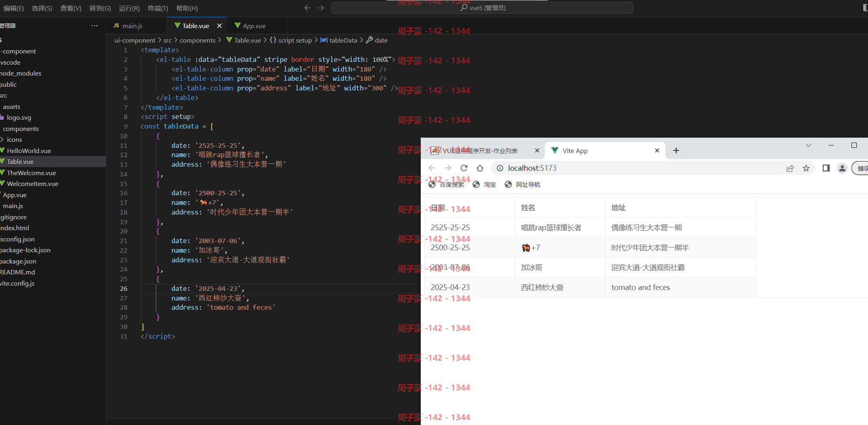The height and width of the screenshot is (425, 868).
Task: Click components in the breadcrumb
Action: point(197,40)
